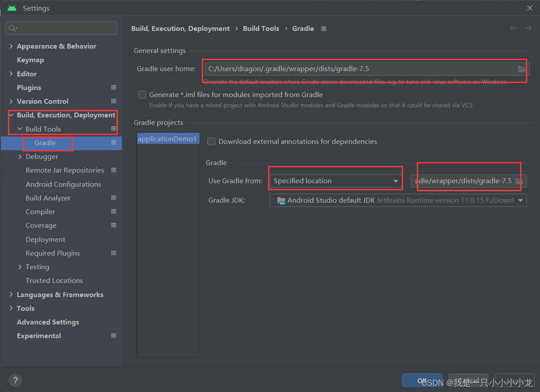The width and height of the screenshot is (540, 392).
Task: Click the Build Tools breadcrumb
Action: pos(261,28)
